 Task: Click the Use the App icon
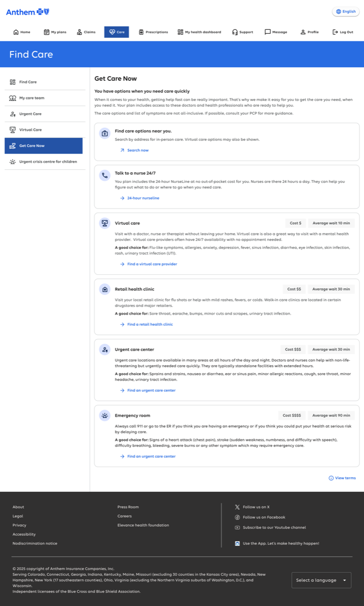point(237,543)
